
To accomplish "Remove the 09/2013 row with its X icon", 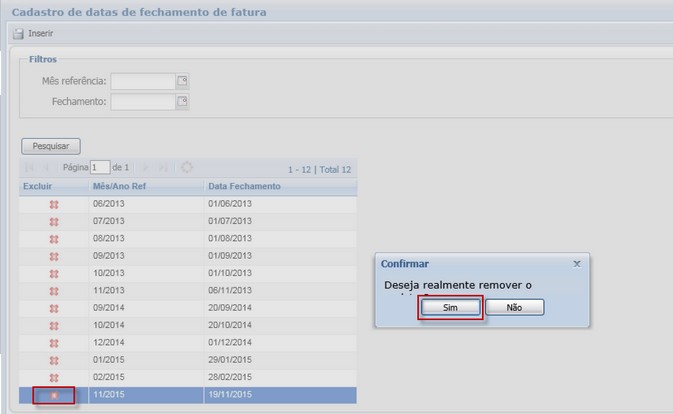I will (x=55, y=256).
